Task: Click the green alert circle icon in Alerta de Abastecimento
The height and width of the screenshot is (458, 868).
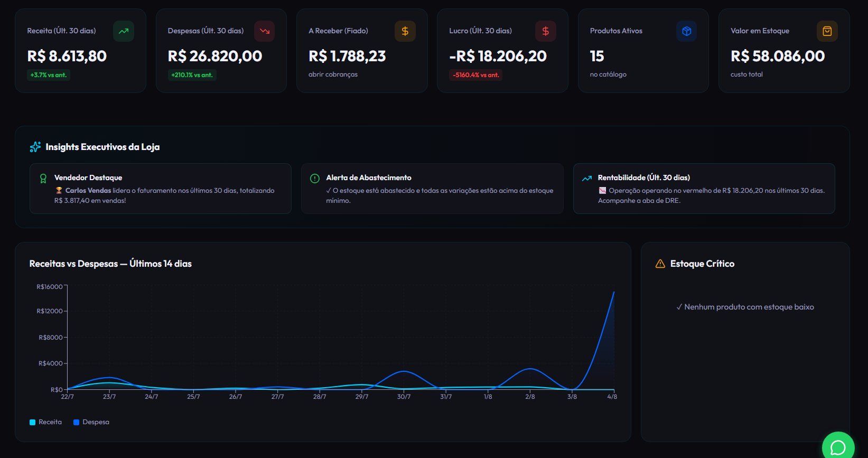Action: [315, 179]
